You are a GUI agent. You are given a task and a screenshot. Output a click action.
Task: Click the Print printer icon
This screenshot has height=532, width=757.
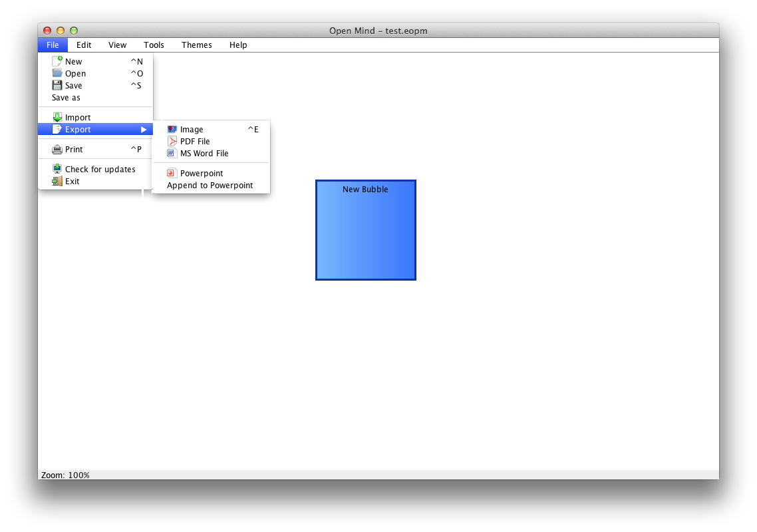click(x=57, y=149)
